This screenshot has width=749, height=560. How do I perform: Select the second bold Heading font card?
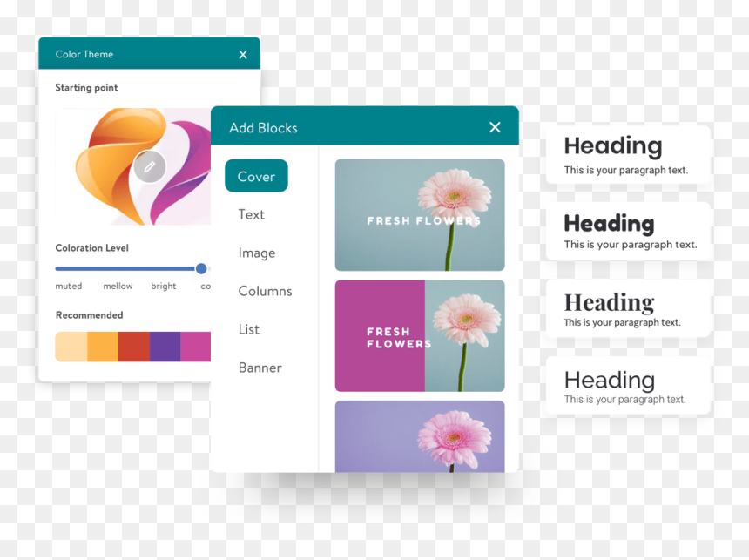[628, 232]
